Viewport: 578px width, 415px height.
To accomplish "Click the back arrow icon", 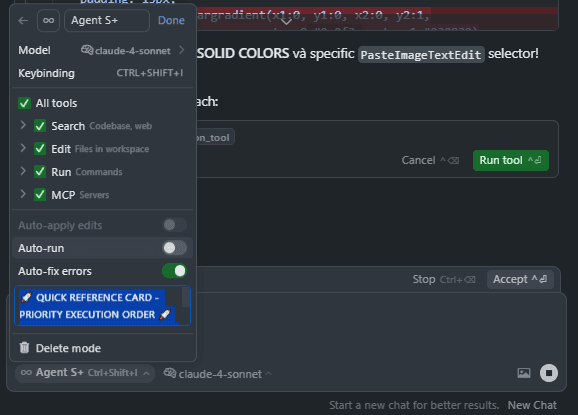I will [23, 21].
